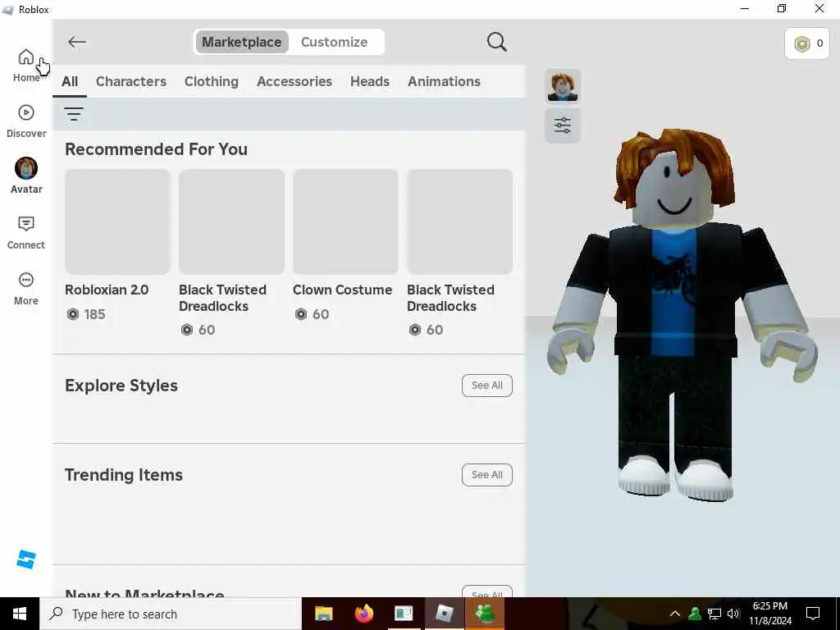The image size is (840, 630).
Task: Click the Robloxian 2.0 title
Action: tap(107, 290)
